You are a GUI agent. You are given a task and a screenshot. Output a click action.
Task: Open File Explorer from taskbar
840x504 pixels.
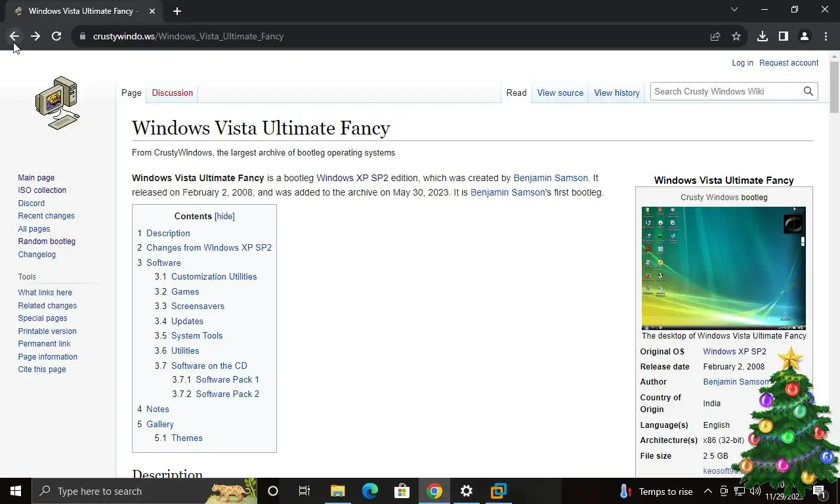click(337, 491)
